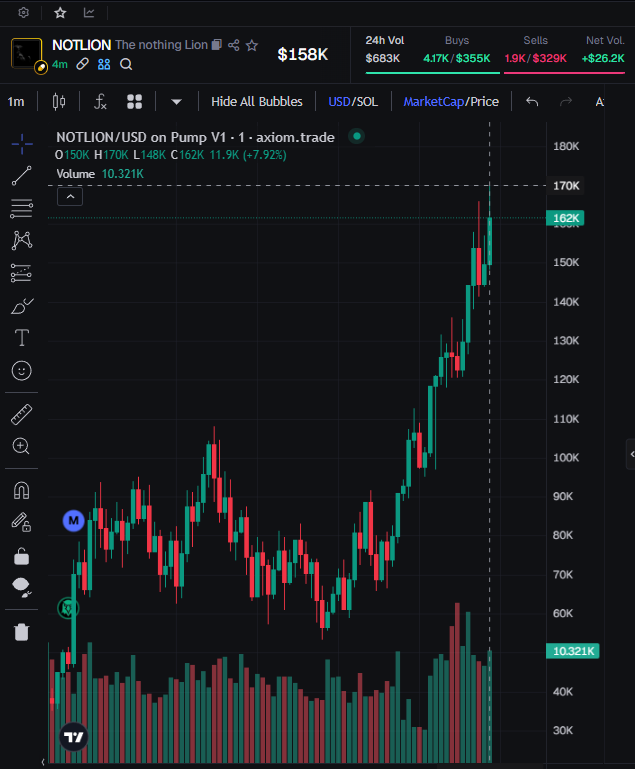The image size is (635, 769).
Task: Click the search magnifier under the token name
Action: tap(126, 64)
